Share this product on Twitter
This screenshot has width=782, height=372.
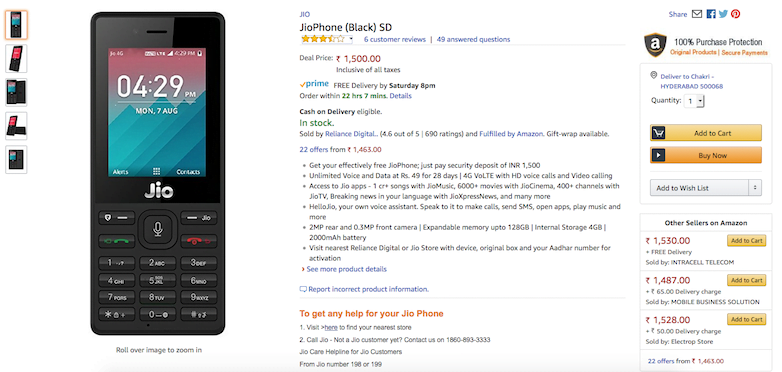pos(723,14)
